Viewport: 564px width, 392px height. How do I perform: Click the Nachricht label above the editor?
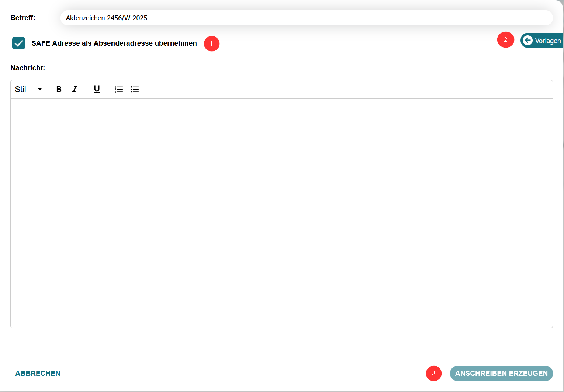pos(28,68)
